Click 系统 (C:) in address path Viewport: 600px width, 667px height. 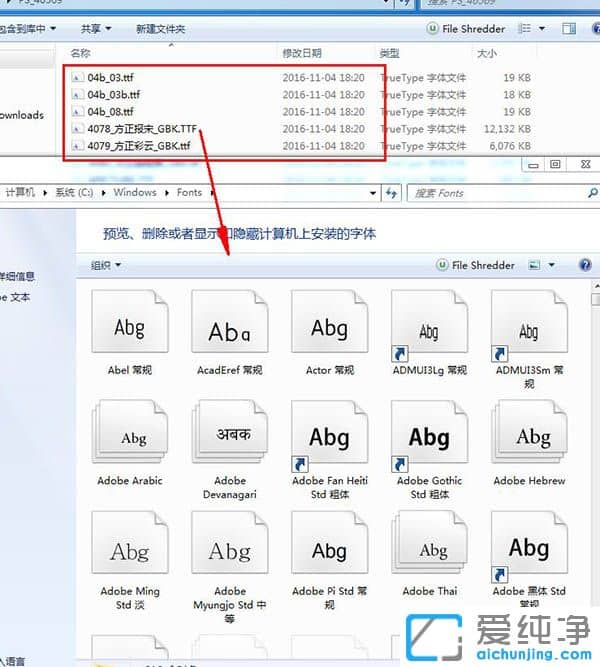tap(74, 192)
